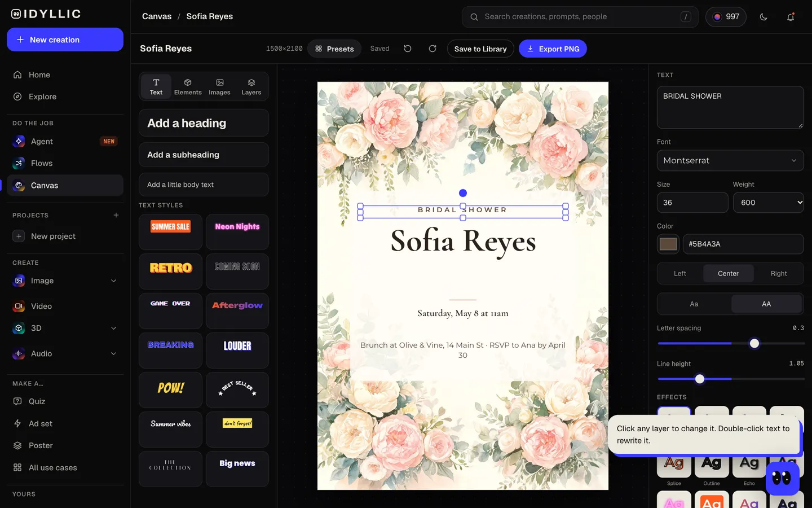Open All use cases

[x=65, y=467]
